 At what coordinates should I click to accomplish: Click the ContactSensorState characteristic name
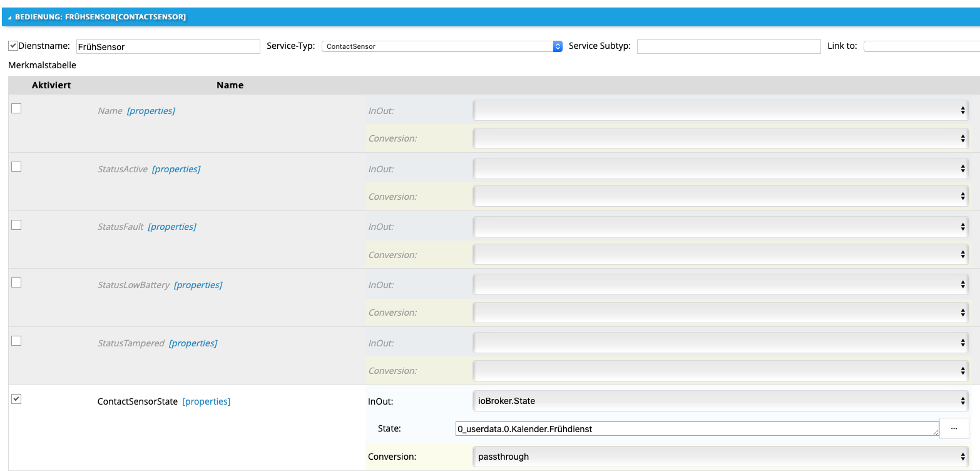coord(138,401)
